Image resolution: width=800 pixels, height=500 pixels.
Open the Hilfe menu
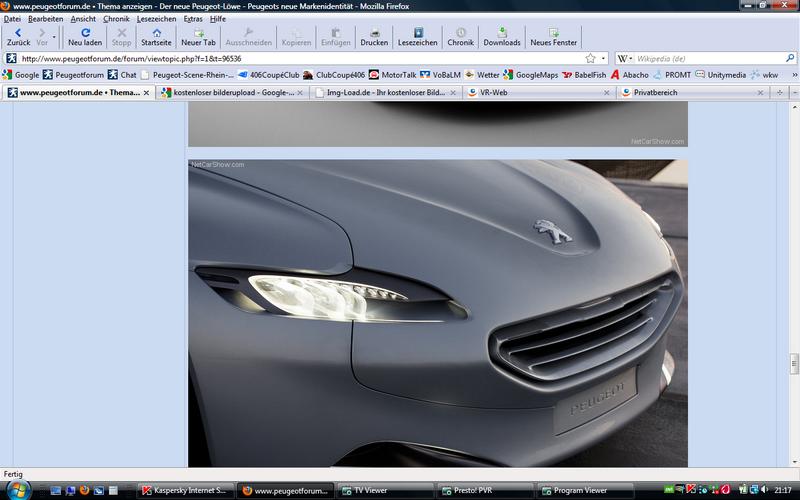[x=218, y=19]
